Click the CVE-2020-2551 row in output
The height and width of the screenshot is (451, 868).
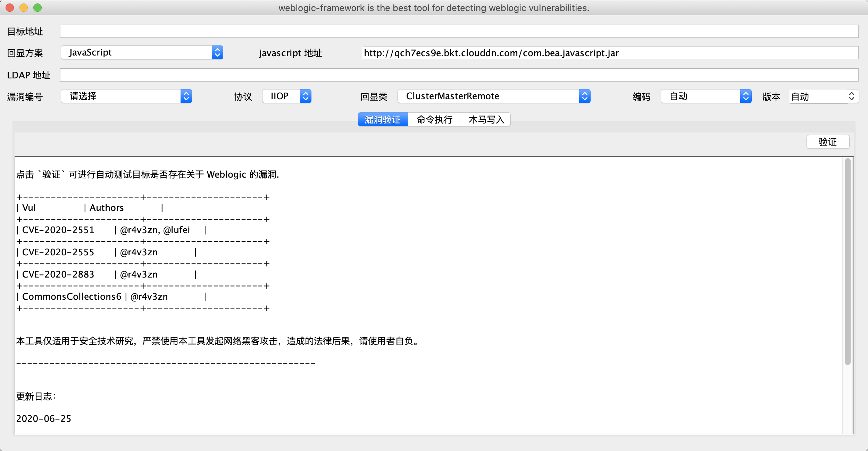pos(58,230)
